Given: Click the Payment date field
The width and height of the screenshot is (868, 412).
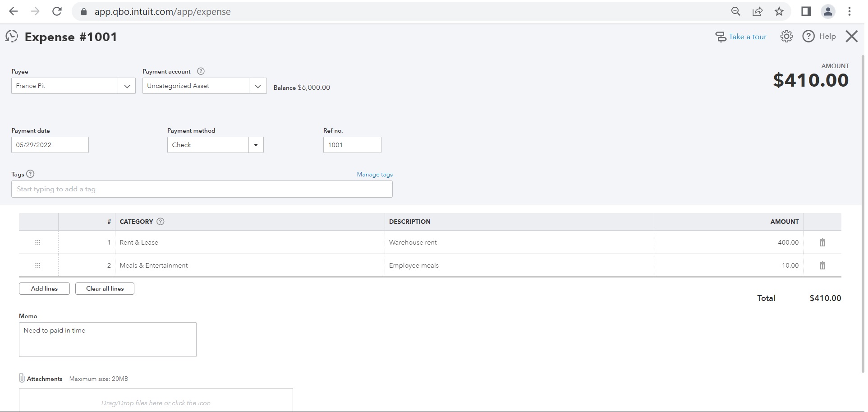Looking at the screenshot, I should (x=50, y=145).
